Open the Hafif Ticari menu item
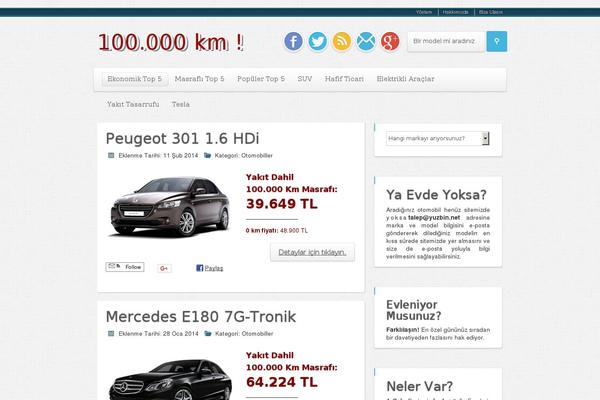 (344, 79)
